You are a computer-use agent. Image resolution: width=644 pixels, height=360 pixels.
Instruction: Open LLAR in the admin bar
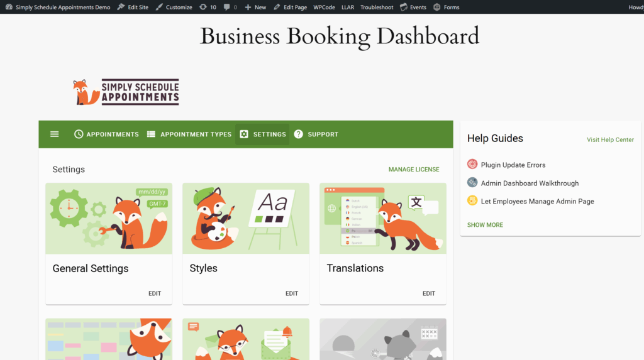tap(348, 7)
